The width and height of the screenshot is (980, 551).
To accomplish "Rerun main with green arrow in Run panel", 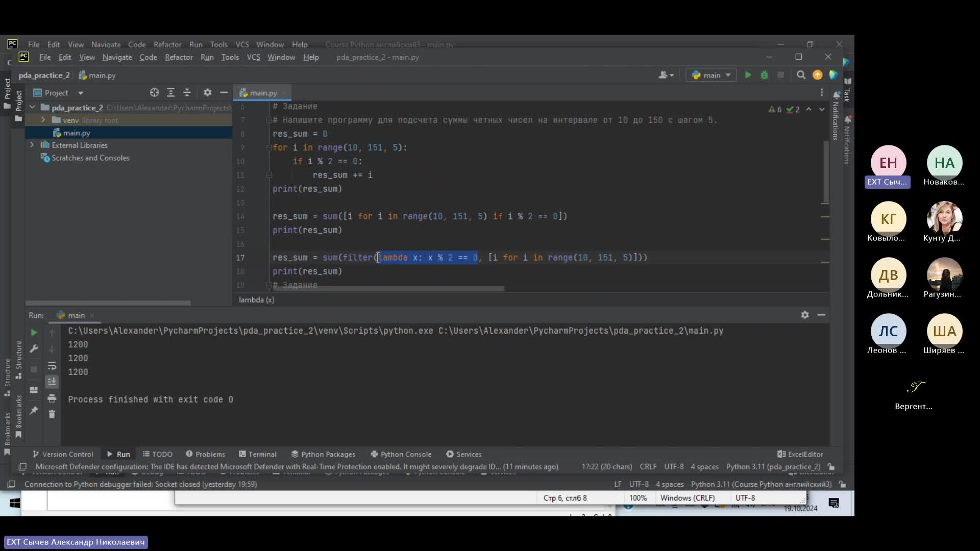I will pyautogui.click(x=34, y=332).
